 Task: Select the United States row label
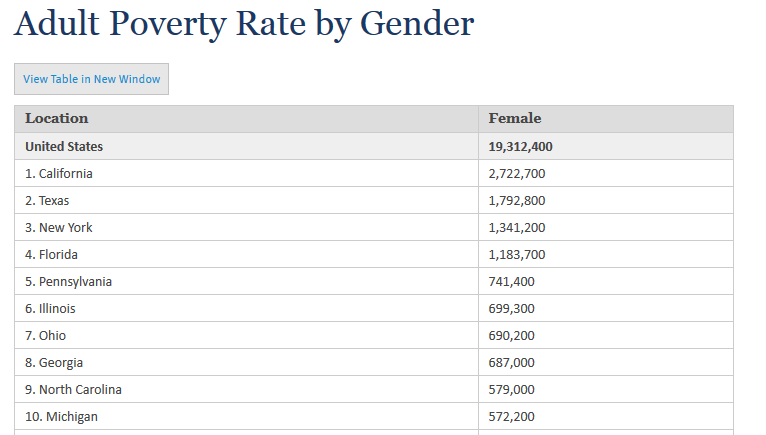64,146
